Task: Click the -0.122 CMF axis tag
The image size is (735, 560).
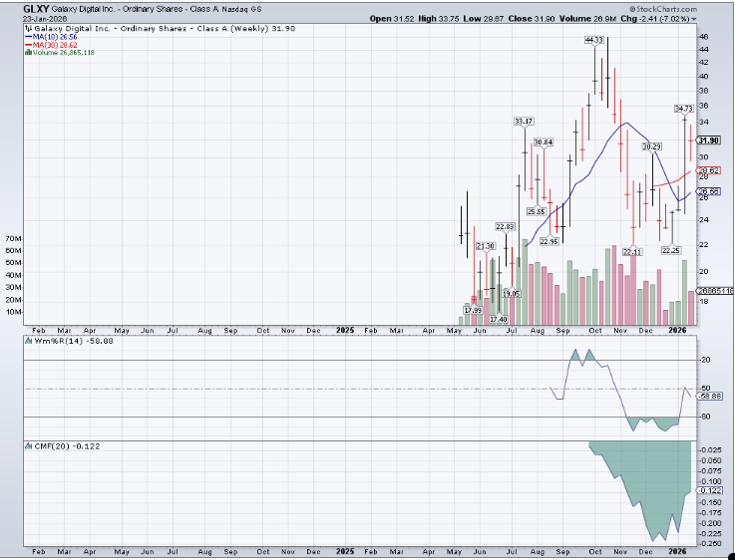Action: (708, 490)
